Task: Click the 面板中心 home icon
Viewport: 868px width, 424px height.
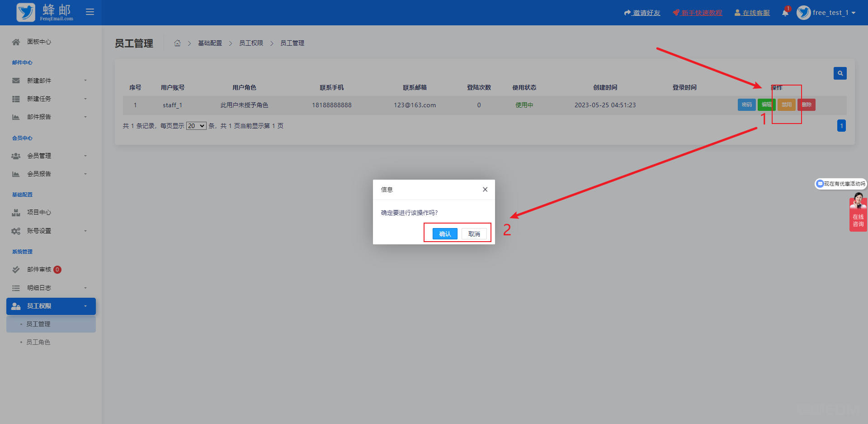Action: [16, 42]
